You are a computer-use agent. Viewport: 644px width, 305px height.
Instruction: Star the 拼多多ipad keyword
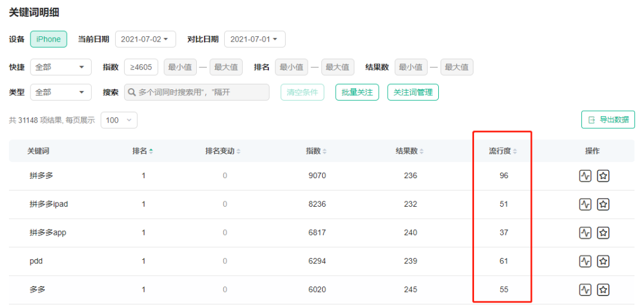(603, 204)
